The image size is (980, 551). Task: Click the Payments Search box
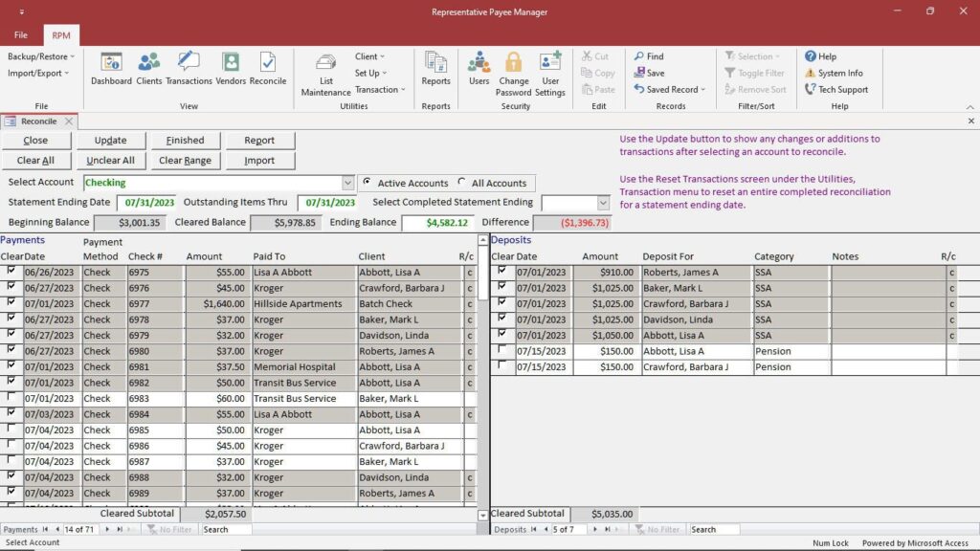[x=226, y=529]
